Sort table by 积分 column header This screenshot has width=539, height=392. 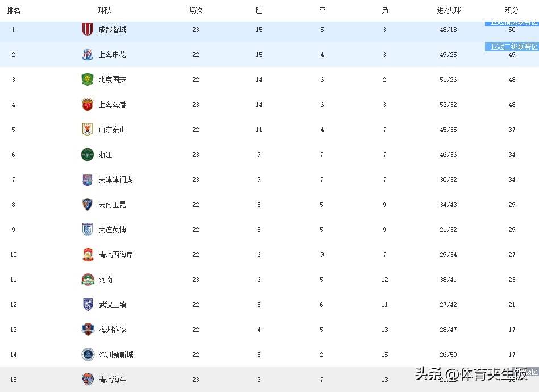[512, 10]
